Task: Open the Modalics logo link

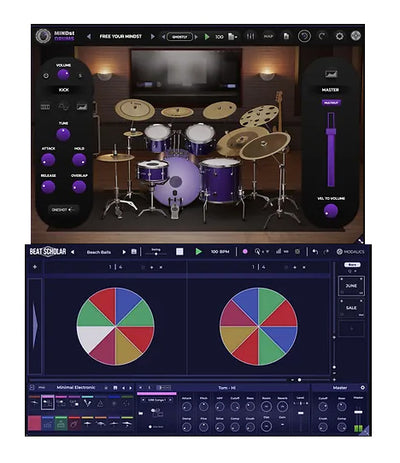Action: point(351,252)
